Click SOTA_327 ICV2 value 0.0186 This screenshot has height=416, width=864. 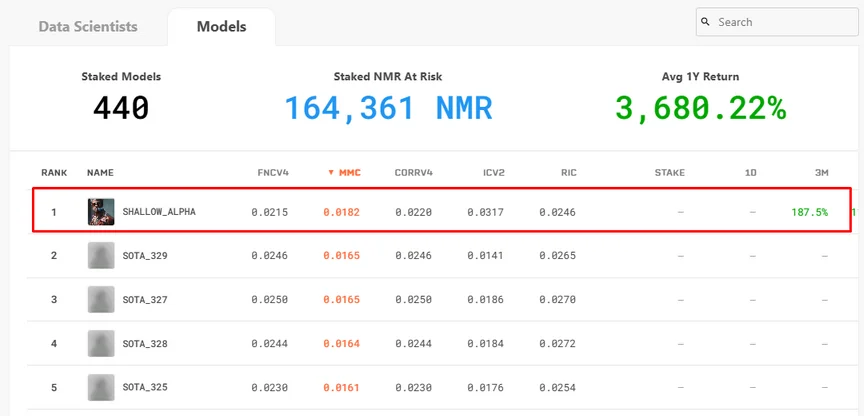click(x=485, y=300)
